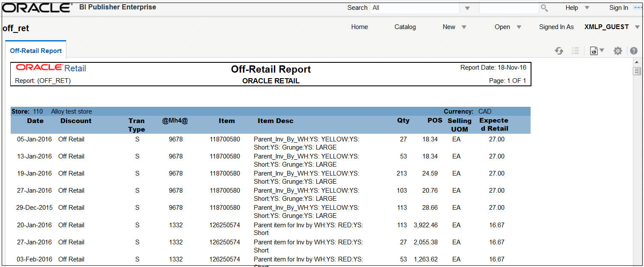Click the XMLP_GUEST user name
This screenshot has width=644, height=267.
607,27
